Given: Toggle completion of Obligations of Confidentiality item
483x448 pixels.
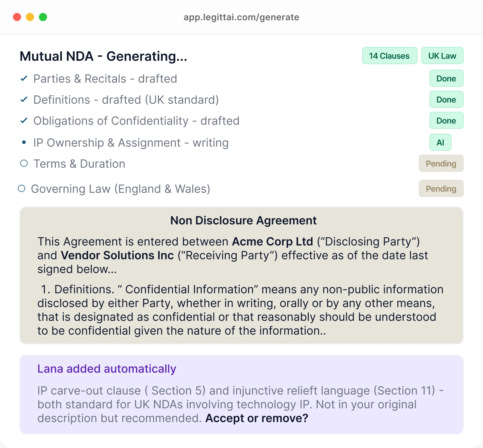Looking at the screenshot, I should click(x=136, y=120).
